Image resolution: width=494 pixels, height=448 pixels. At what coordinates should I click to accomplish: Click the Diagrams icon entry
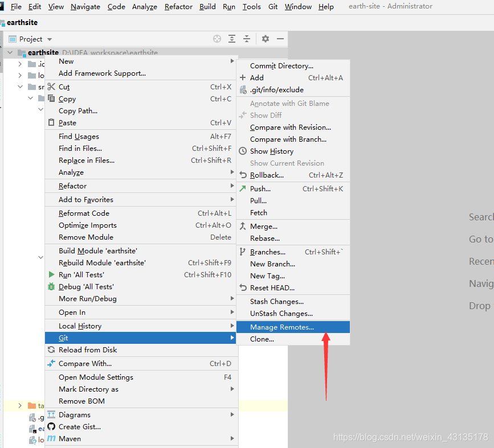click(x=51, y=414)
